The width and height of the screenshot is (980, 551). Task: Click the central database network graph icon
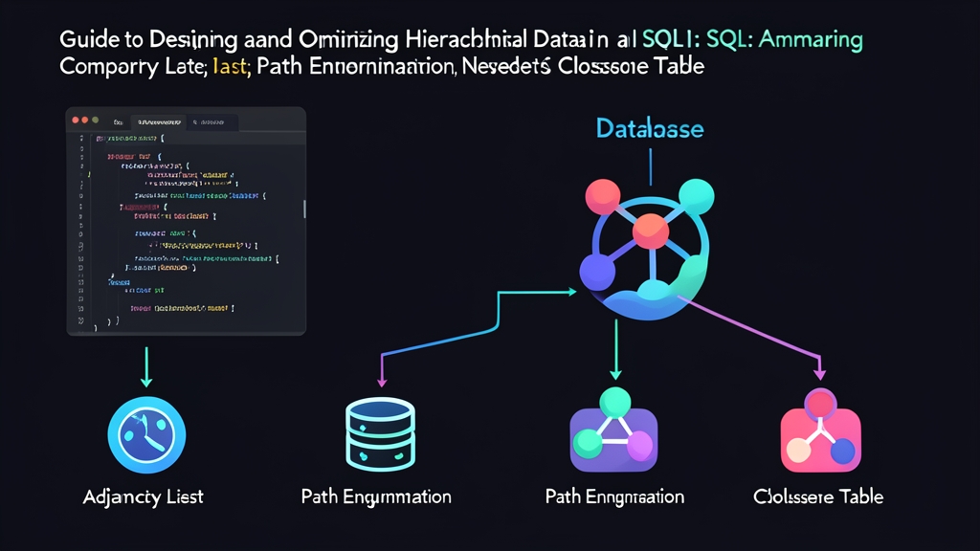(x=649, y=249)
